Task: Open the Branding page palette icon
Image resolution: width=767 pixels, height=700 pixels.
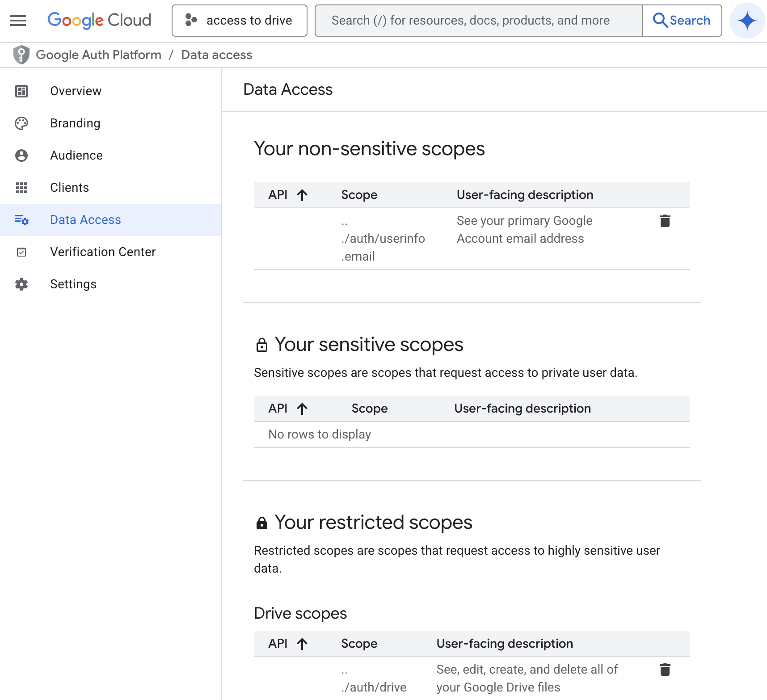Action: [x=21, y=123]
